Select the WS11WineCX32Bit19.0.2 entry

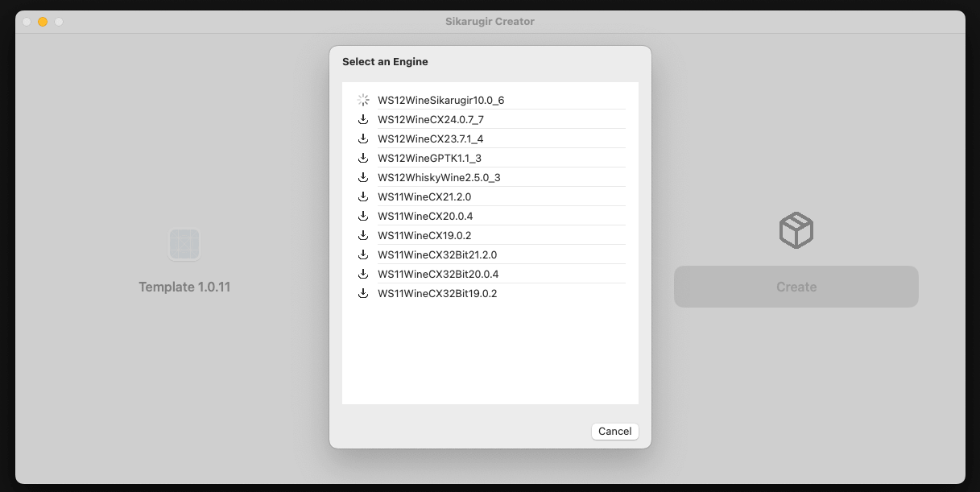pos(437,294)
